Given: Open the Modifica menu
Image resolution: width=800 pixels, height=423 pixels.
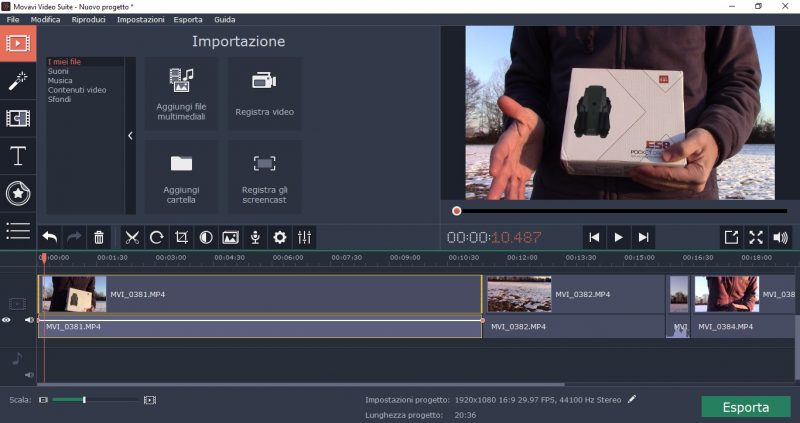Looking at the screenshot, I should [45, 19].
